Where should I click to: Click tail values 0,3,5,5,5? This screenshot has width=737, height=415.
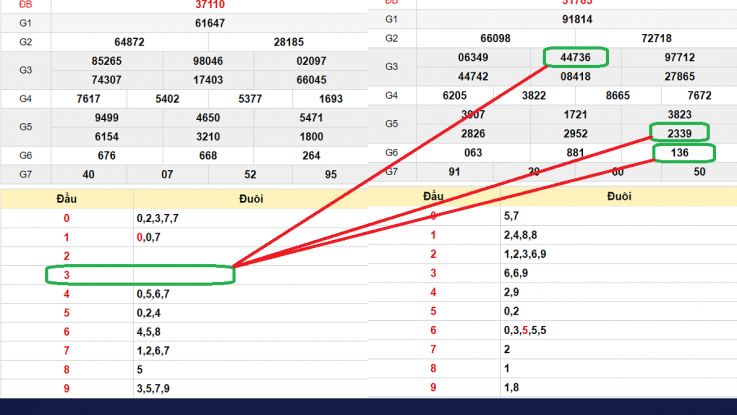[525, 330]
